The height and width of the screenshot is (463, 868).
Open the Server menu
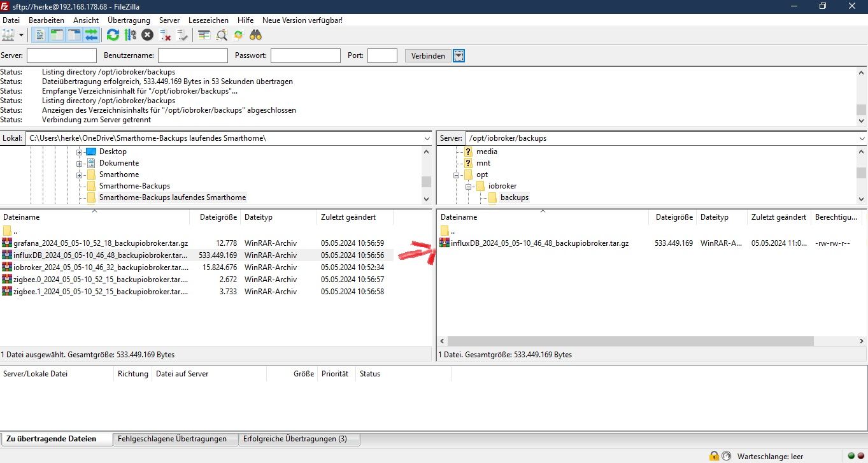point(169,20)
